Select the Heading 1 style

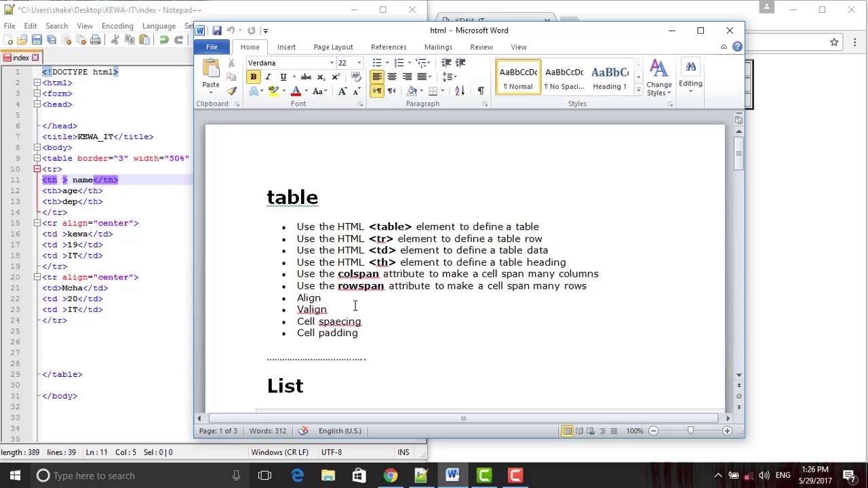click(x=609, y=77)
